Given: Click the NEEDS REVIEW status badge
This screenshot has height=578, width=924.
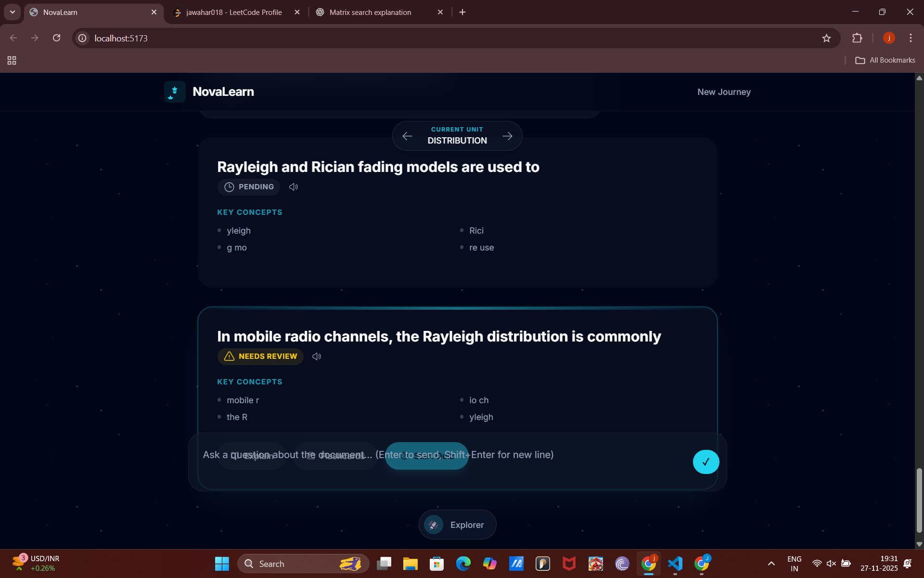Looking at the screenshot, I should click(260, 356).
